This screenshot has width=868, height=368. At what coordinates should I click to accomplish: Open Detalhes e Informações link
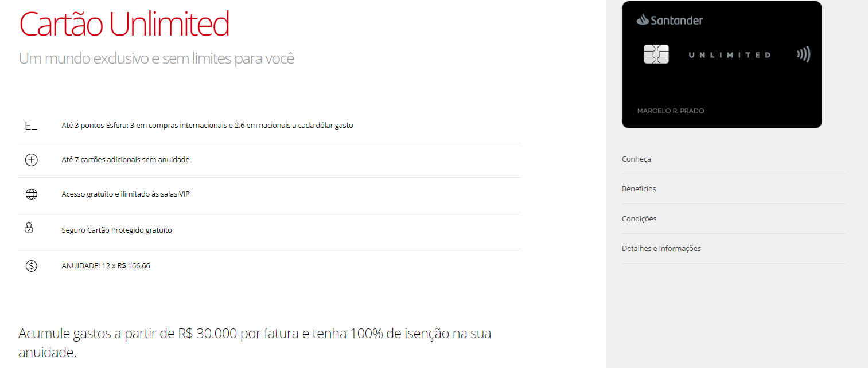tap(661, 249)
